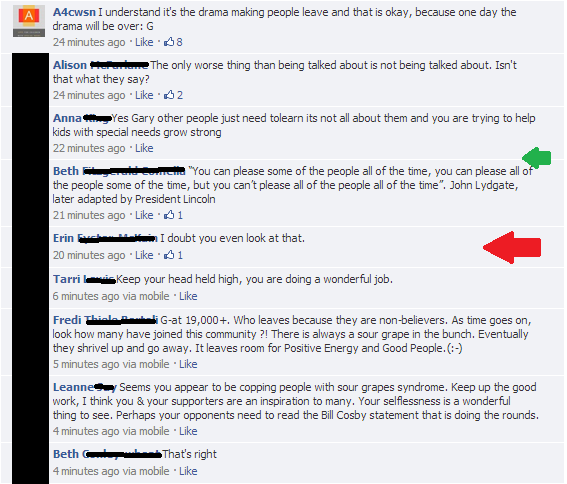
Task: Open Leanne's profile name link
Action: 85,387
